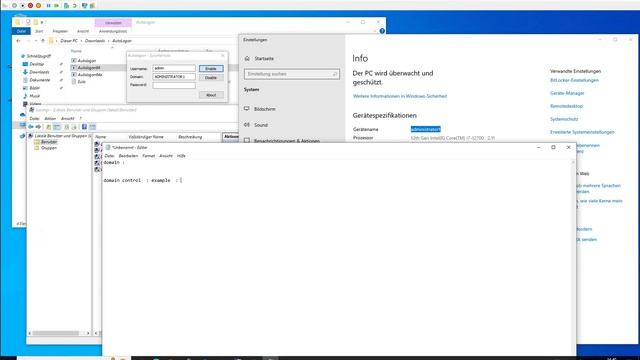Image resolution: width=640 pixels, height=360 pixels.
Task: Click Enable in the Autologon dialog
Action: click(x=211, y=69)
